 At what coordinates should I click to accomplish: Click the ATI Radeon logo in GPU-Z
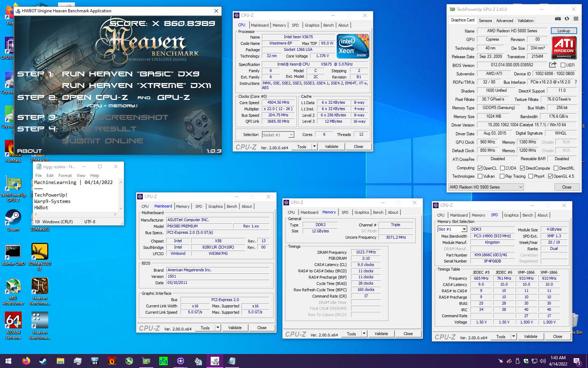[564, 47]
